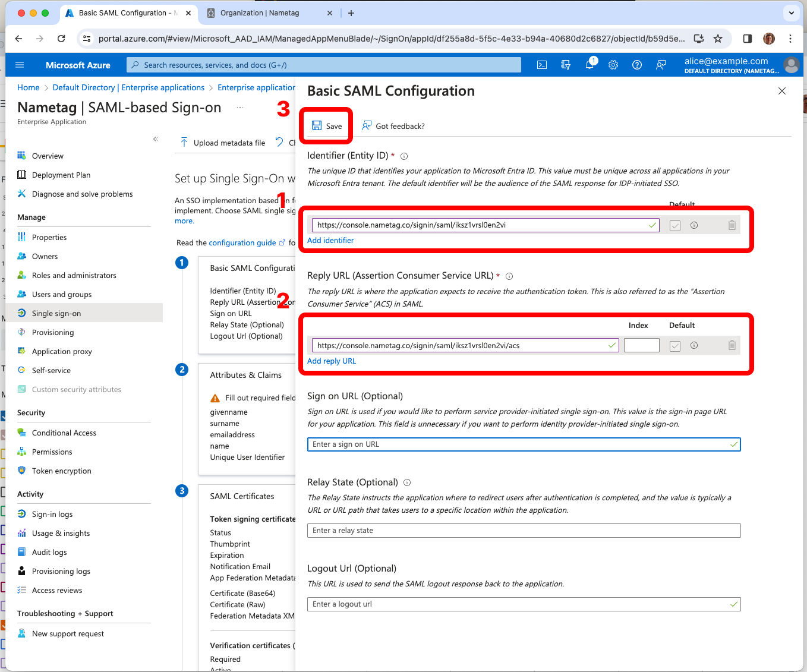Open the ellipsis menu next to page title
This screenshot has height=672, width=807.
(x=240, y=108)
